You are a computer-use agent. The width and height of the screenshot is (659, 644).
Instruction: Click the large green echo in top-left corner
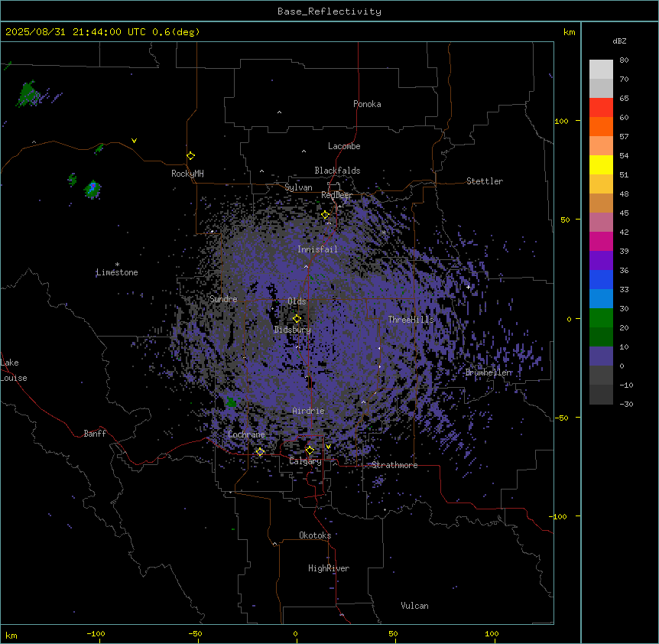[28, 93]
